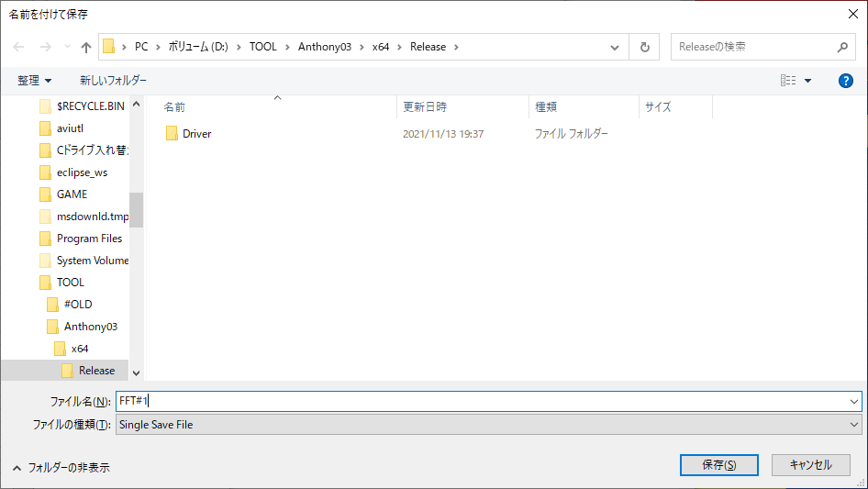Expand chevron after PC breadcrumb

[158, 47]
